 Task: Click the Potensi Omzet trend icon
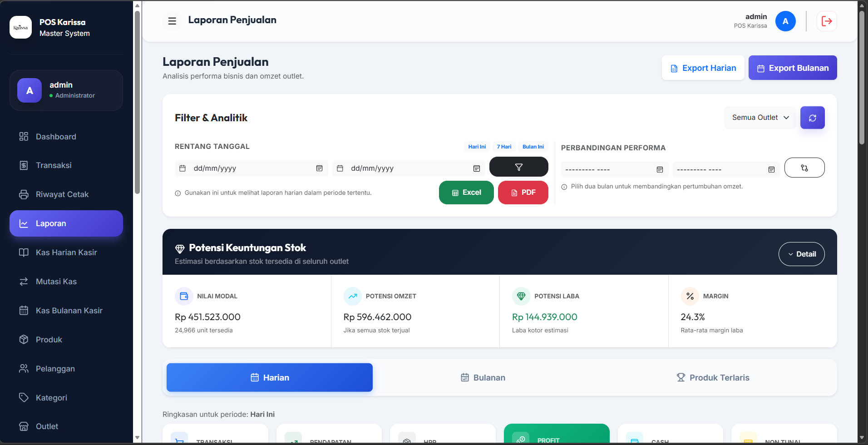pyautogui.click(x=352, y=296)
